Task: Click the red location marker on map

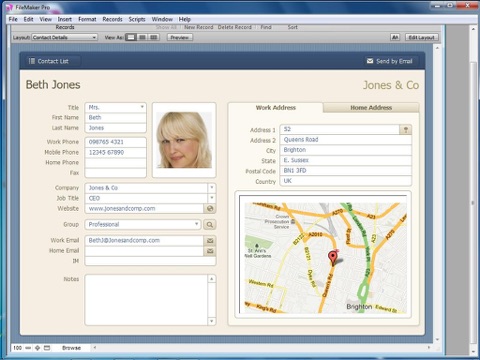Action: click(332, 258)
